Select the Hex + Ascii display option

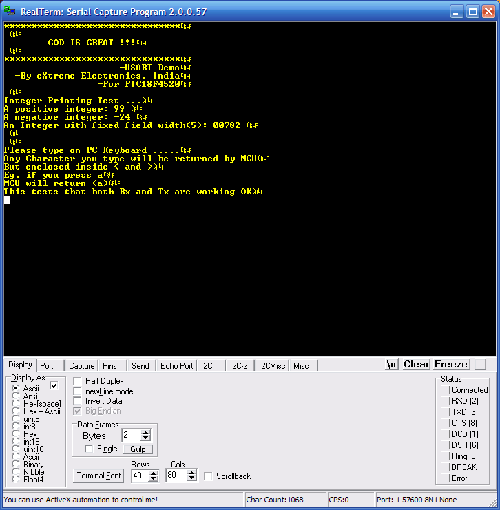16,411
